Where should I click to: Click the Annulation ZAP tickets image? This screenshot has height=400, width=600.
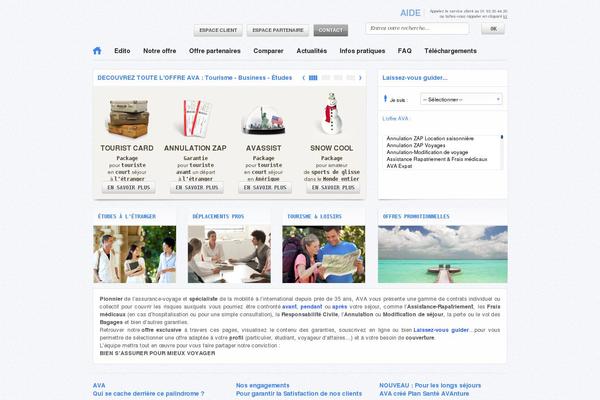196,118
